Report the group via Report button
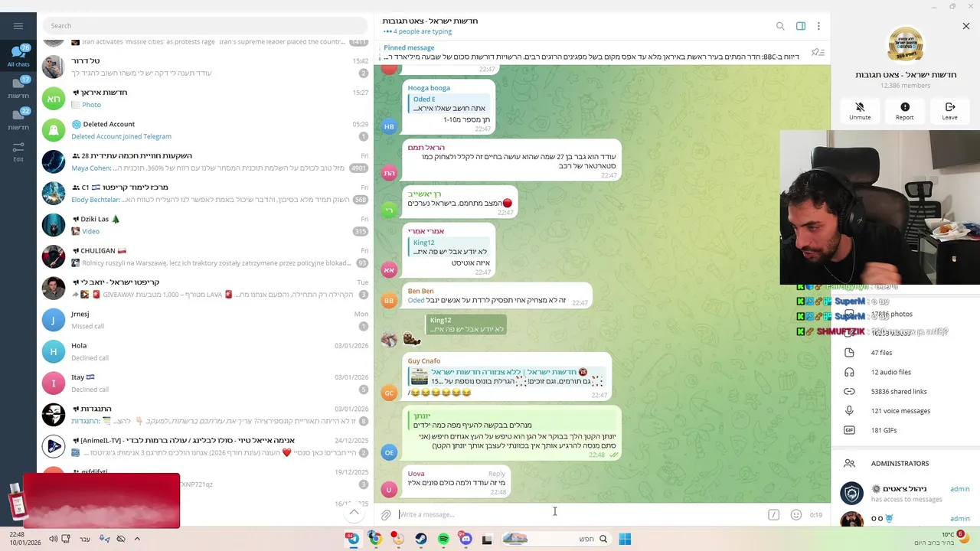The width and height of the screenshot is (980, 551). pos(905,111)
